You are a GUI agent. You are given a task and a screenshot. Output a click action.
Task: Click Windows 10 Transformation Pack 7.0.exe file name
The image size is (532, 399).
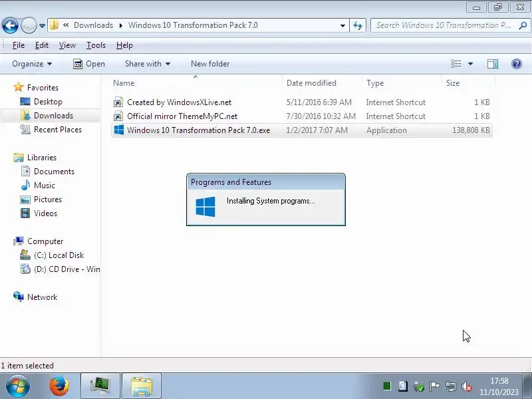tap(198, 130)
